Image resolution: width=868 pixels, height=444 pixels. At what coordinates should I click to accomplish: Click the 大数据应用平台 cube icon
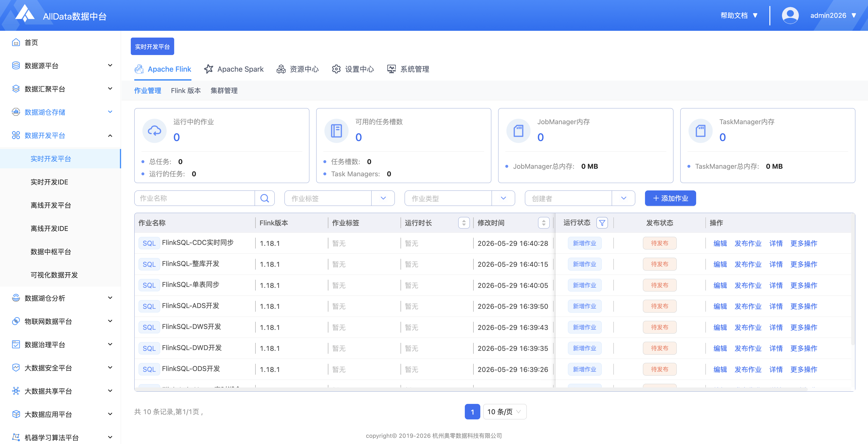coord(16,414)
